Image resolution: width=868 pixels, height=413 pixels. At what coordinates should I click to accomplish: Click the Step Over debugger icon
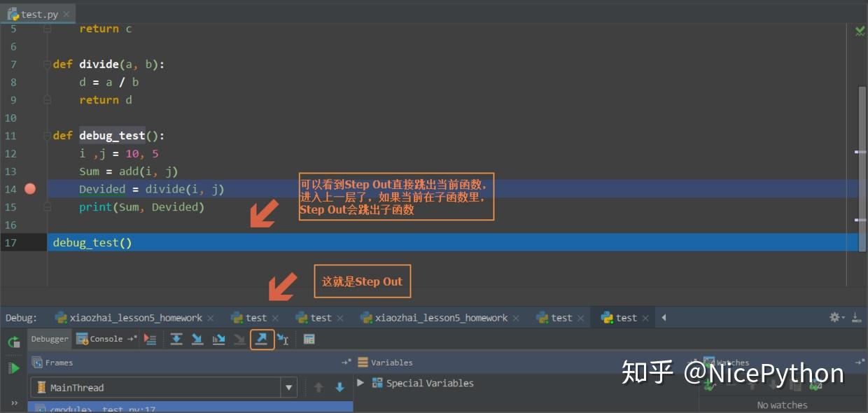(x=176, y=339)
